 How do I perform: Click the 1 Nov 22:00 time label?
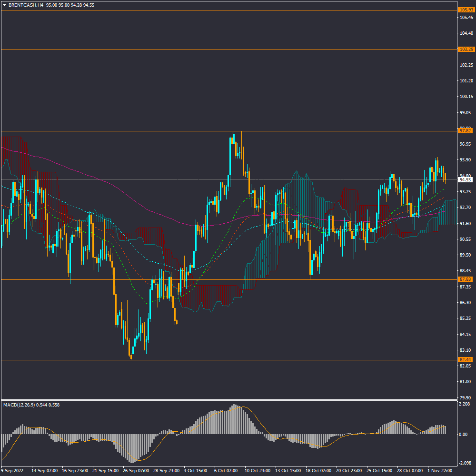coord(439,470)
